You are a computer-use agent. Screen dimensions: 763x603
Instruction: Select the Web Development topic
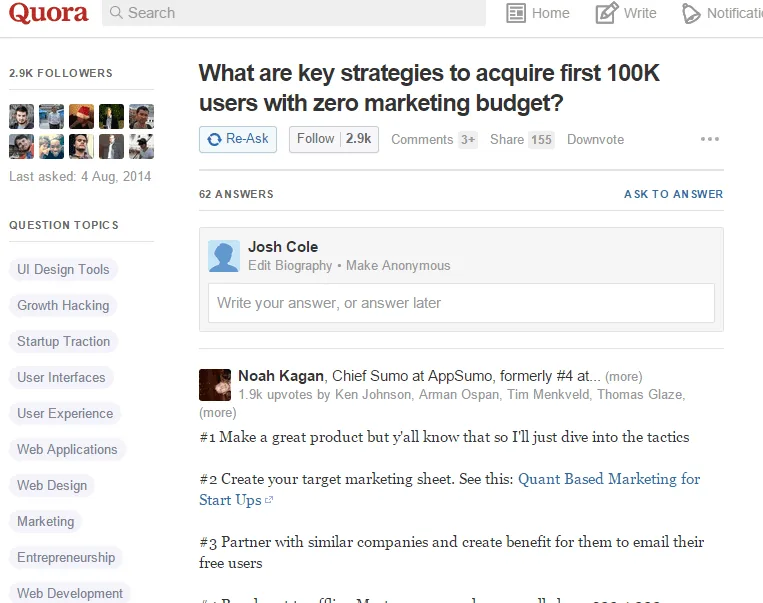click(x=70, y=593)
